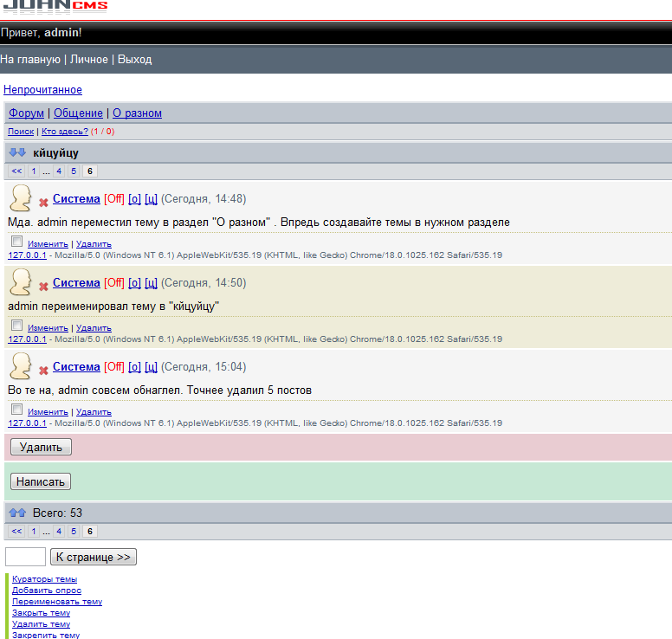Click the down arrows icon beside topic title
This screenshot has width=672, height=639.
point(17,153)
